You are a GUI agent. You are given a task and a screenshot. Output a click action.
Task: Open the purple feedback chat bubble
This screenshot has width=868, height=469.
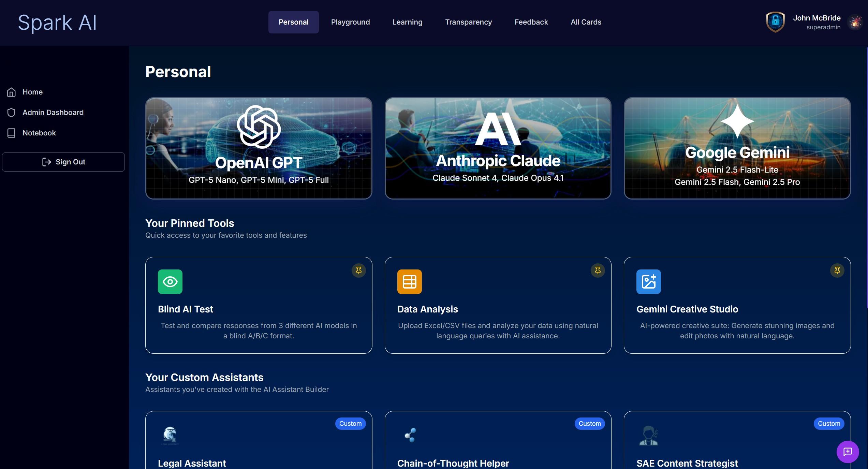coord(848,452)
